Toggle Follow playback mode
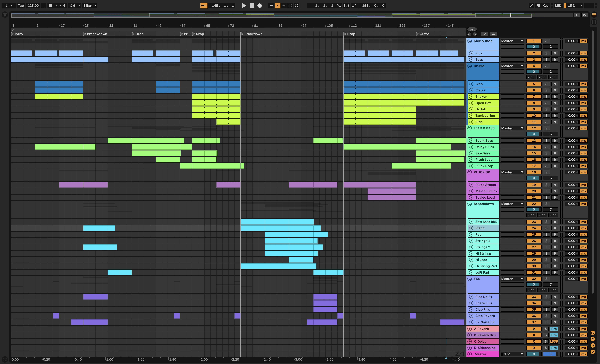The height and width of the screenshot is (364, 600). [x=204, y=5]
